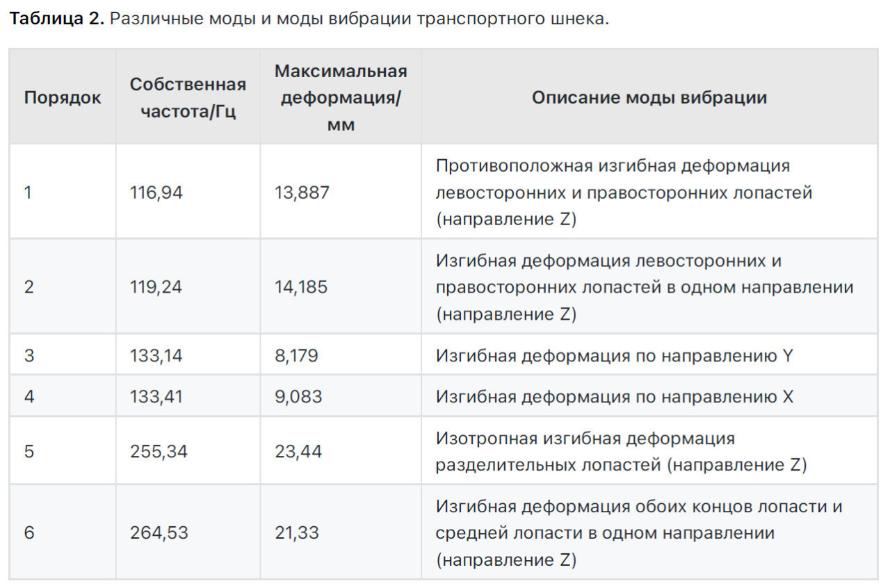Image resolution: width=890 pixels, height=588 pixels.
Task: Select the deformation value 23,44
Action: coord(298,452)
